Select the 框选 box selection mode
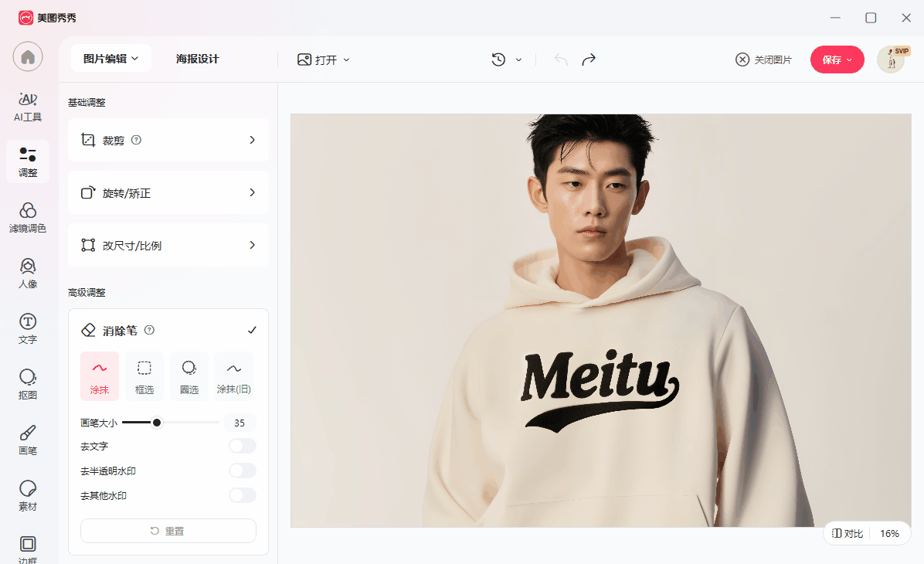This screenshot has width=924, height=564. coord(144,376)
